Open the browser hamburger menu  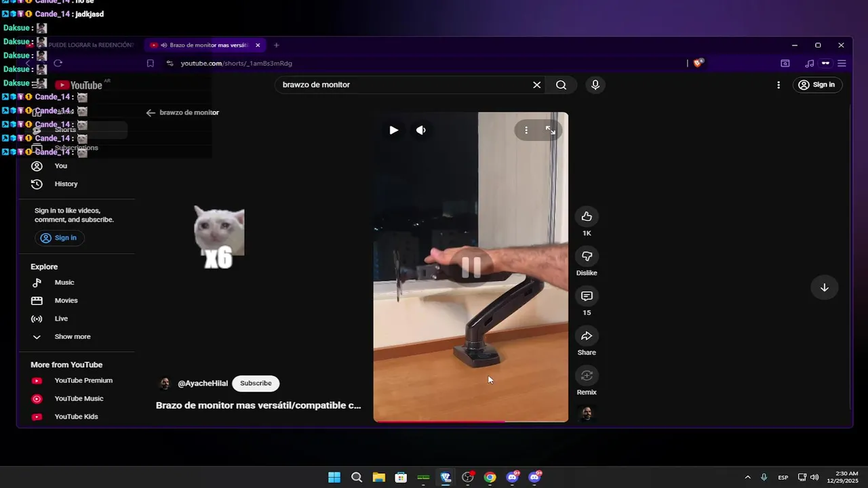click(842, 63)
